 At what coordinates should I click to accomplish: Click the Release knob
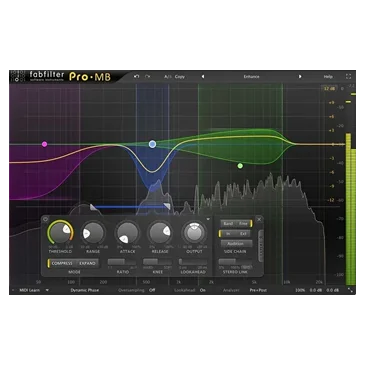point(160,233)
